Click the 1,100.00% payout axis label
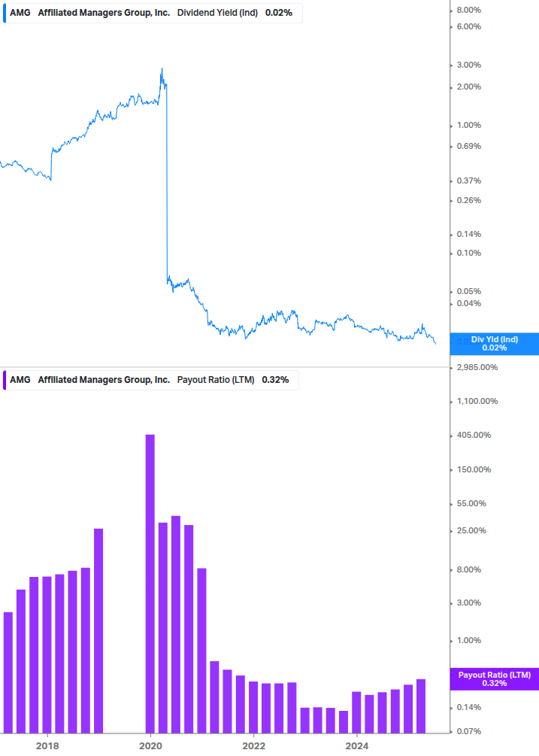 point(477,401)
